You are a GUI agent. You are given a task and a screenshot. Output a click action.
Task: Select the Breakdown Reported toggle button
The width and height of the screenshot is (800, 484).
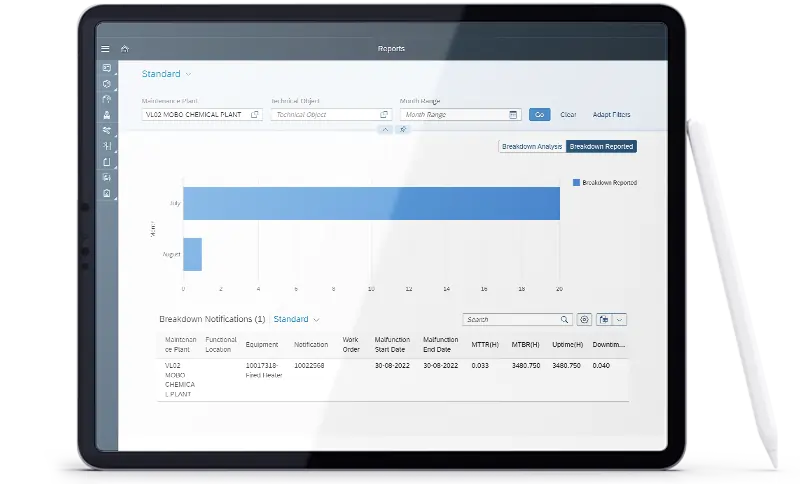point(600,146)
